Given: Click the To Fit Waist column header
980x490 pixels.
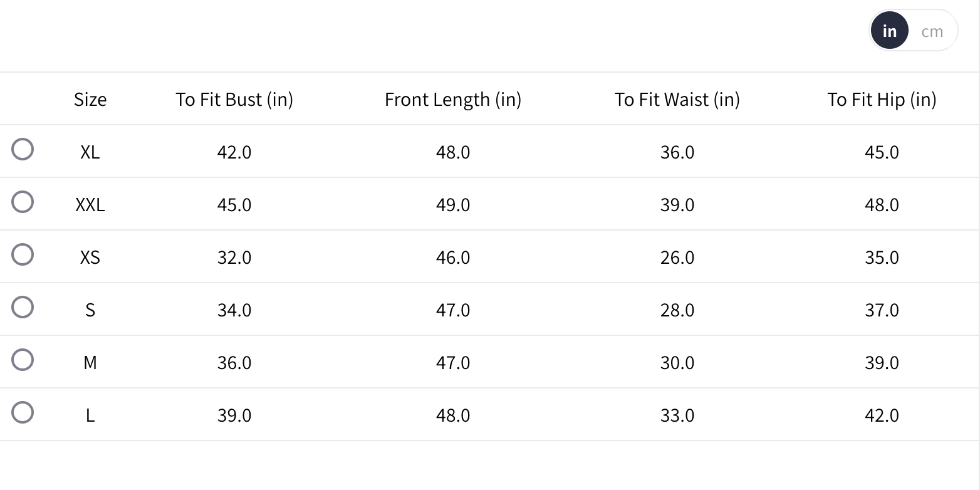Looking at the screenshot, I should click(x=677, y=100).
